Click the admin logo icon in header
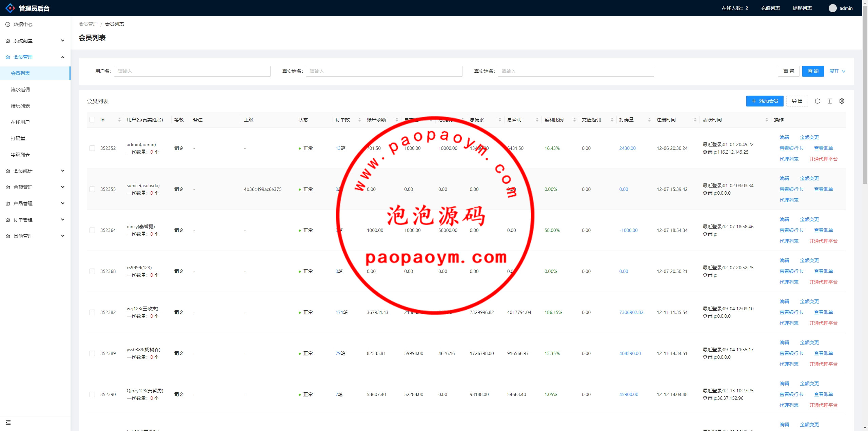 (11, 8)
